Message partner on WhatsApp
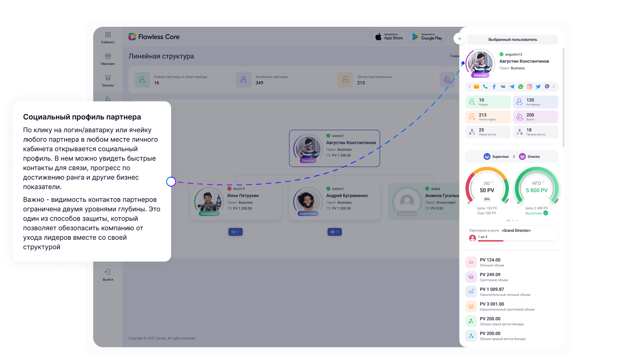644x360 pixels. [521, 86]
